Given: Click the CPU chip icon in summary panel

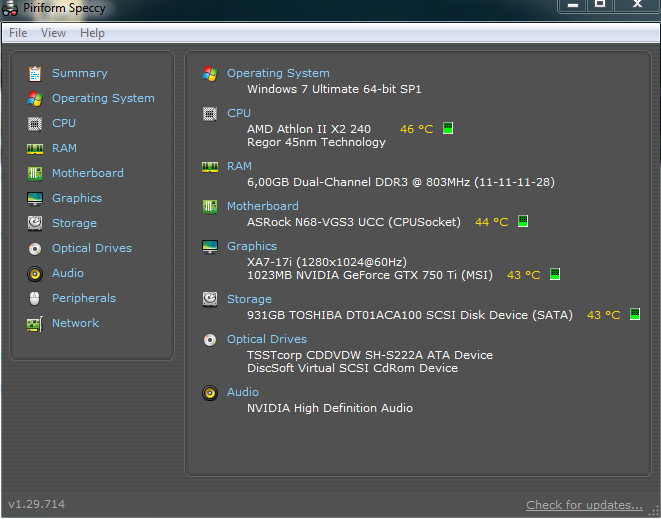Looking at the screenshot, I should click(210, 114).
